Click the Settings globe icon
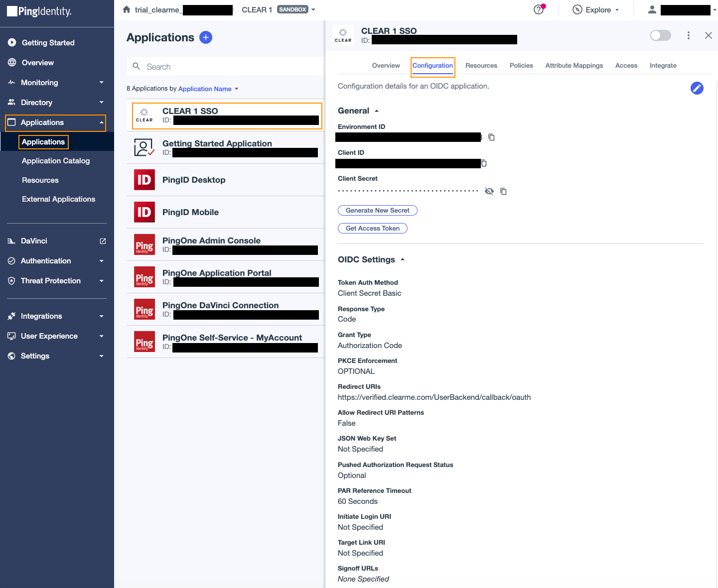 click(11, 356)
